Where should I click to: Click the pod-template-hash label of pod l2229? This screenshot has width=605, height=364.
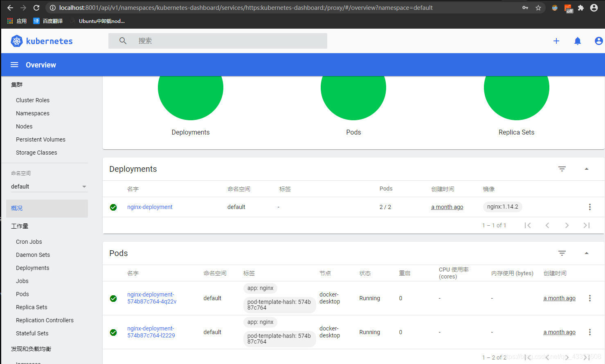click(279, 339)
